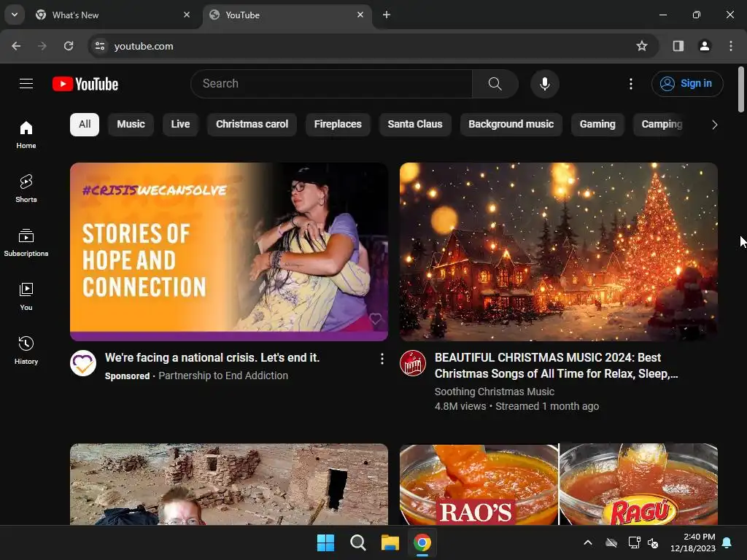Close the What's New tab
Viewport: 747px width, 560px height.
[x=187, y=15]
